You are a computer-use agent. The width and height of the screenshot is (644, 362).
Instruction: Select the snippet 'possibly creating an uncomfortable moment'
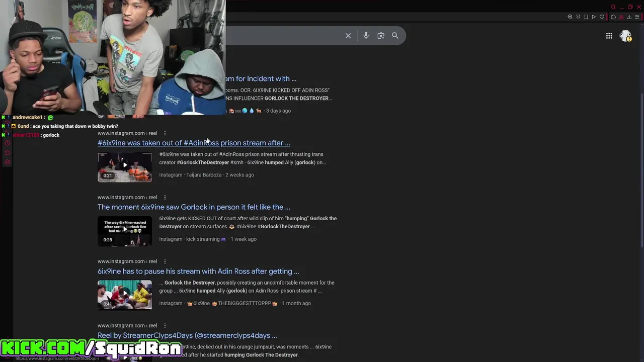click(247, 287)
